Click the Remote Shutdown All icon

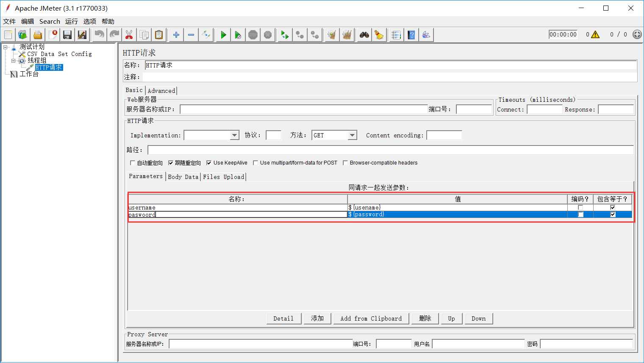(x=315, y=35)
